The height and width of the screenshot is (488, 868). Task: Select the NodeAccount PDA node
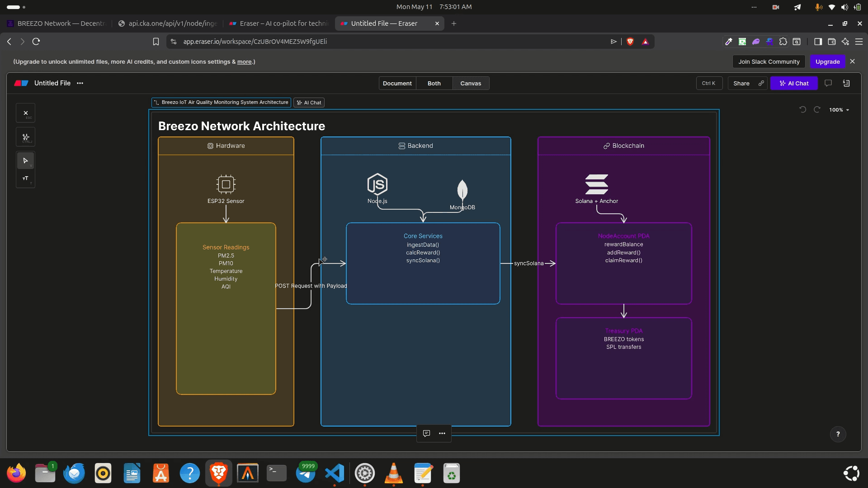click(624, 263)
